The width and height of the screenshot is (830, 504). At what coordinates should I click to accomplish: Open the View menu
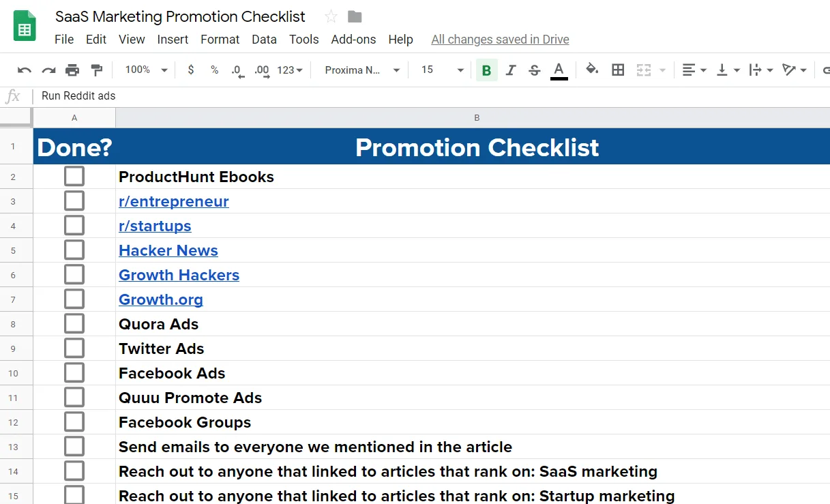pos(132,40)
